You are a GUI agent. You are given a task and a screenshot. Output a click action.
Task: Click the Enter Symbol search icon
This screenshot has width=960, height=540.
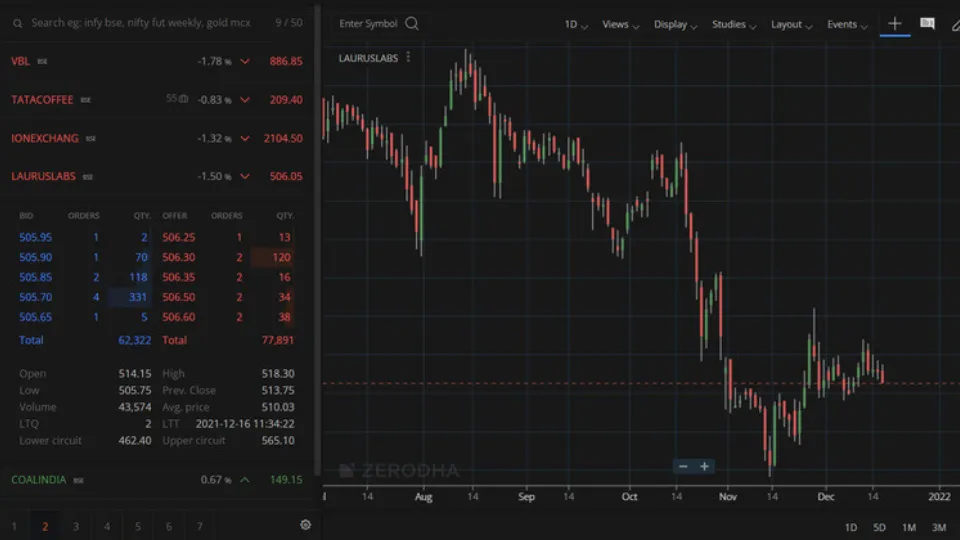click(412, 24)
